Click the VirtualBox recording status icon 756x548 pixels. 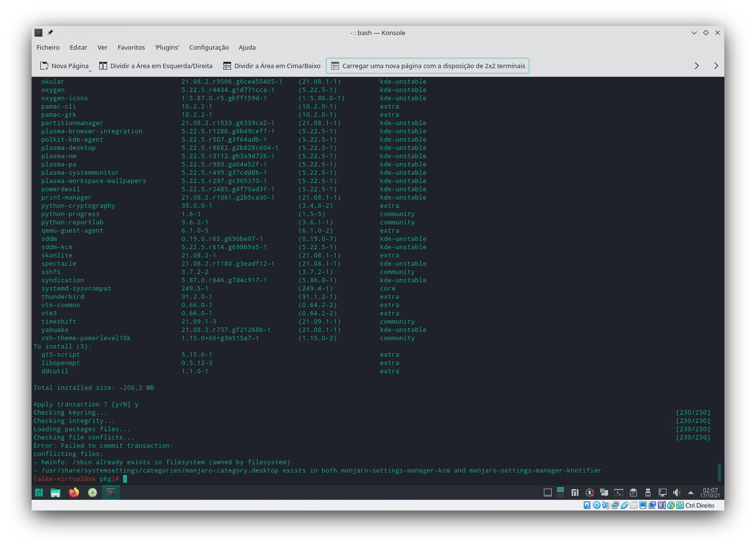click(x=652, y=505)
